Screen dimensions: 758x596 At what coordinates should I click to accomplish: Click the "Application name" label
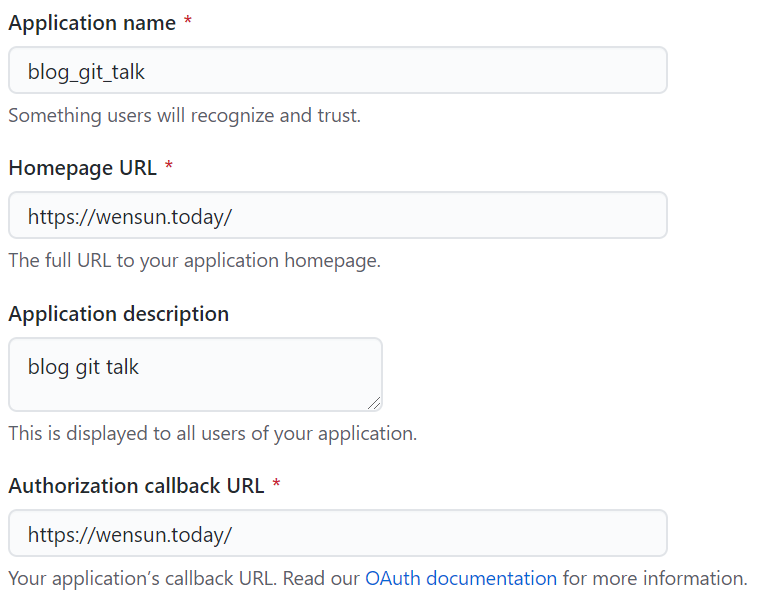91,23
